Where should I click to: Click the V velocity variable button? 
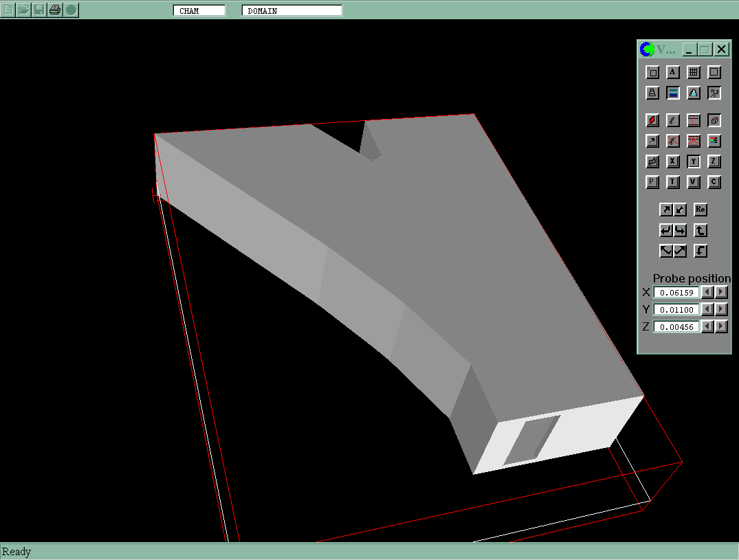694,182
